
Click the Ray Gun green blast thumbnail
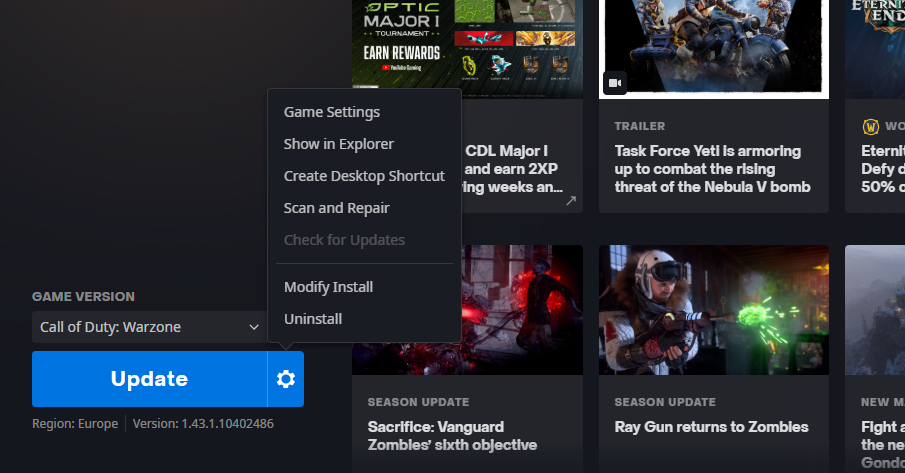click(714, 310)
